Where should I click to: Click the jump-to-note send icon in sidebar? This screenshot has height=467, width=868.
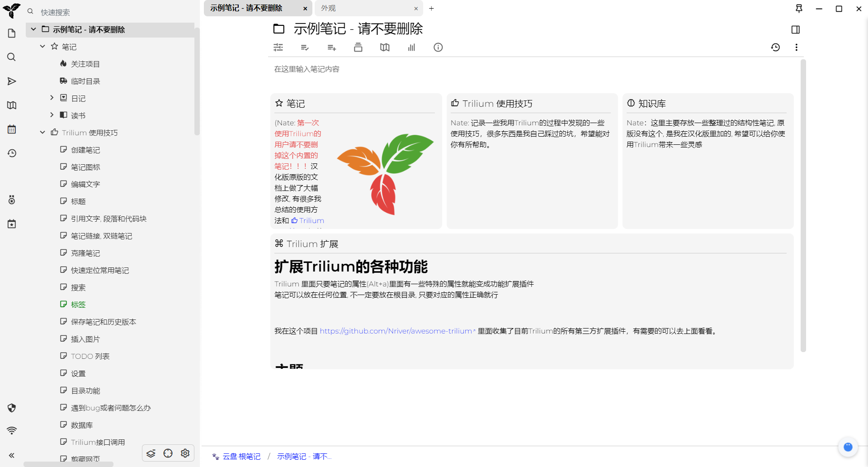(x=12, y=81)
